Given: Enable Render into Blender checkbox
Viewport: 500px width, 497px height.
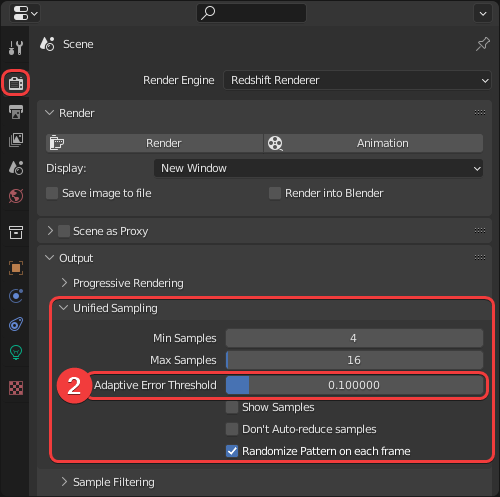Looking at the screenshot, I should [275, 193].
